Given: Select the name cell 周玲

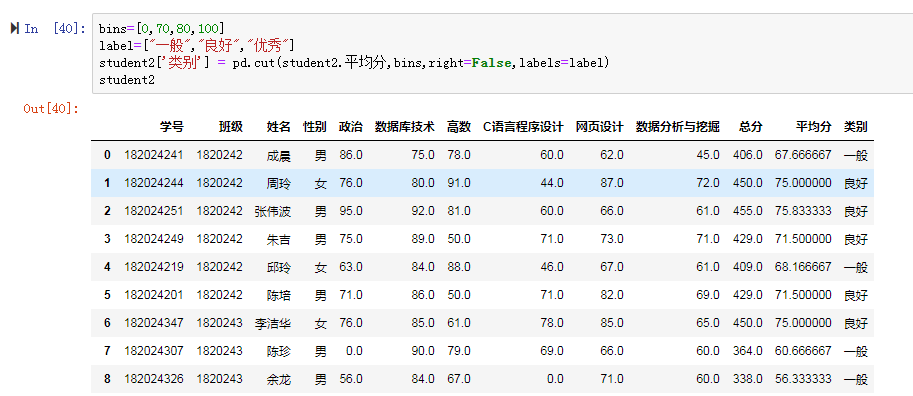Looking at the screenshot, I should point(279,183).
